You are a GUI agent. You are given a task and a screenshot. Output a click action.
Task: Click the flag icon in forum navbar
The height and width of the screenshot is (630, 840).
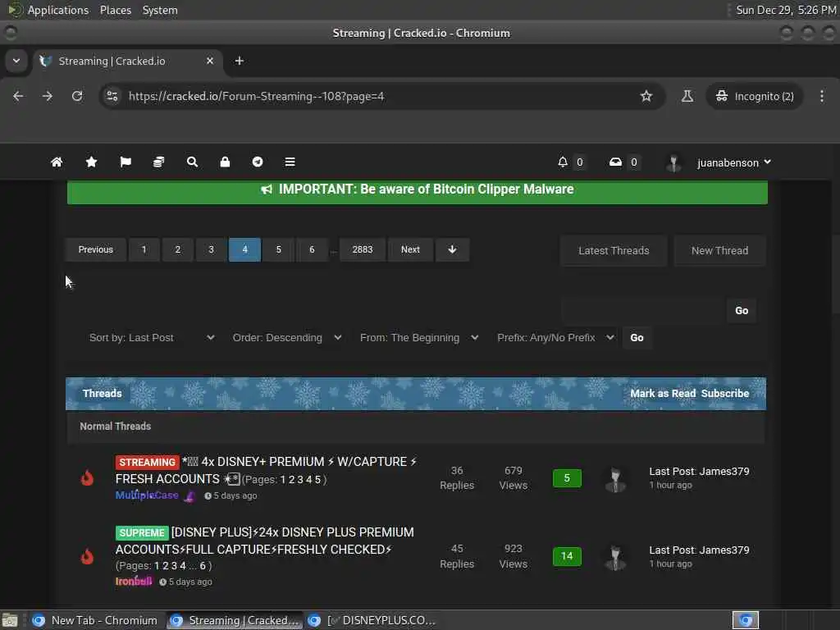click(x=126, y=162)
